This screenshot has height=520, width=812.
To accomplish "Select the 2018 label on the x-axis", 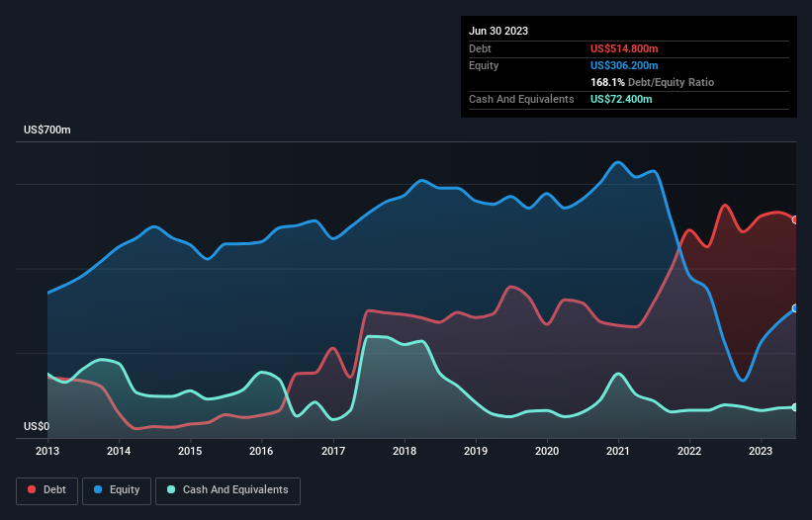I will (x=405, y=451).
